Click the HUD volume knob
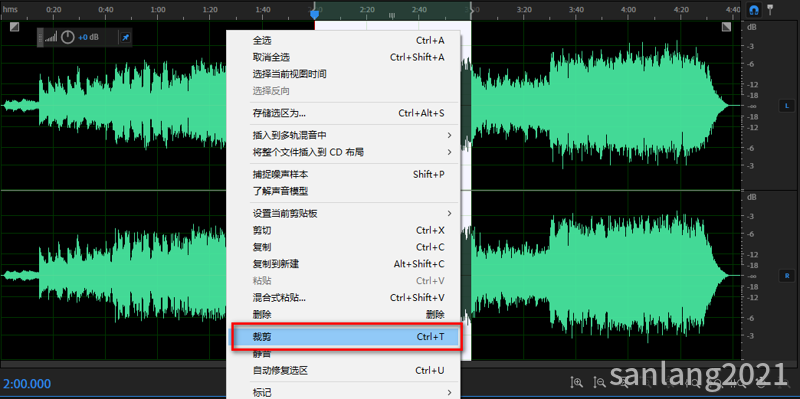Screen dimensions: 800x399 pos(68,37)
